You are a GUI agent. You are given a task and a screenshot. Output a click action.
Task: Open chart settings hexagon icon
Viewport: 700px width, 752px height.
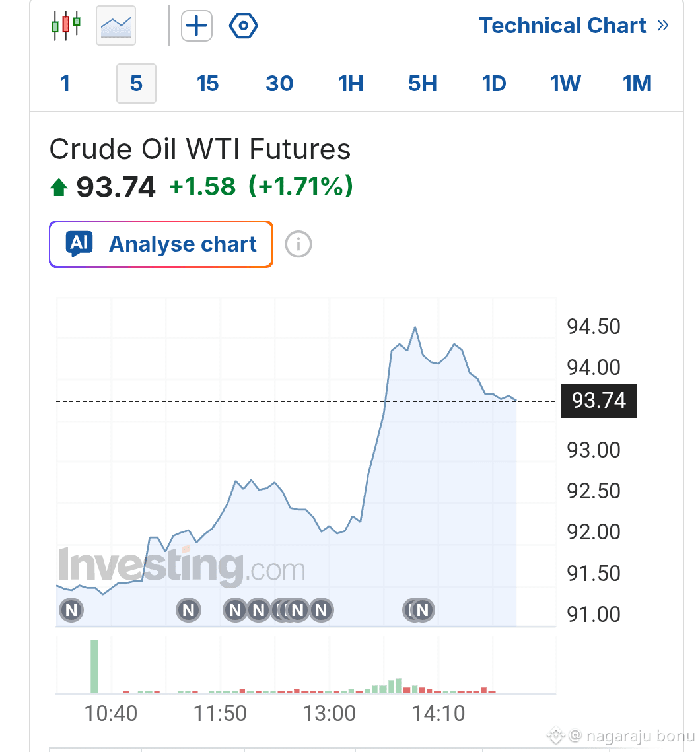(243, 26)
